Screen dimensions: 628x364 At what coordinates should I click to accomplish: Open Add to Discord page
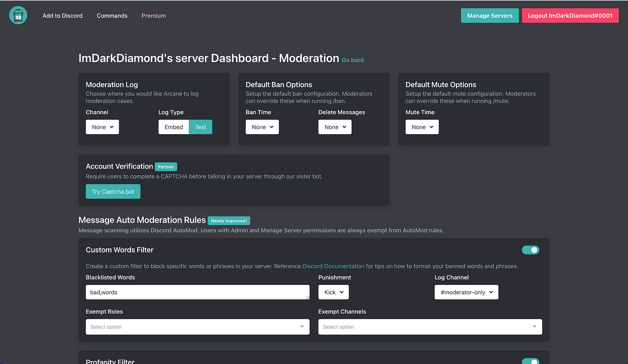pos(62,16)
